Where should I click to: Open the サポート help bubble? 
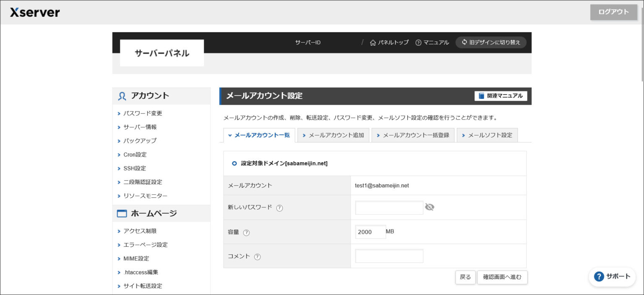tap(612, 277)
